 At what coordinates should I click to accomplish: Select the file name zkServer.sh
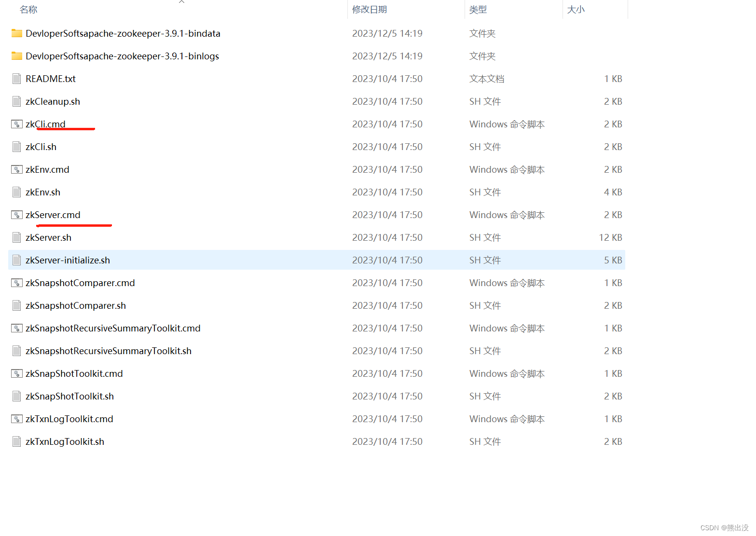pos(48,237)
